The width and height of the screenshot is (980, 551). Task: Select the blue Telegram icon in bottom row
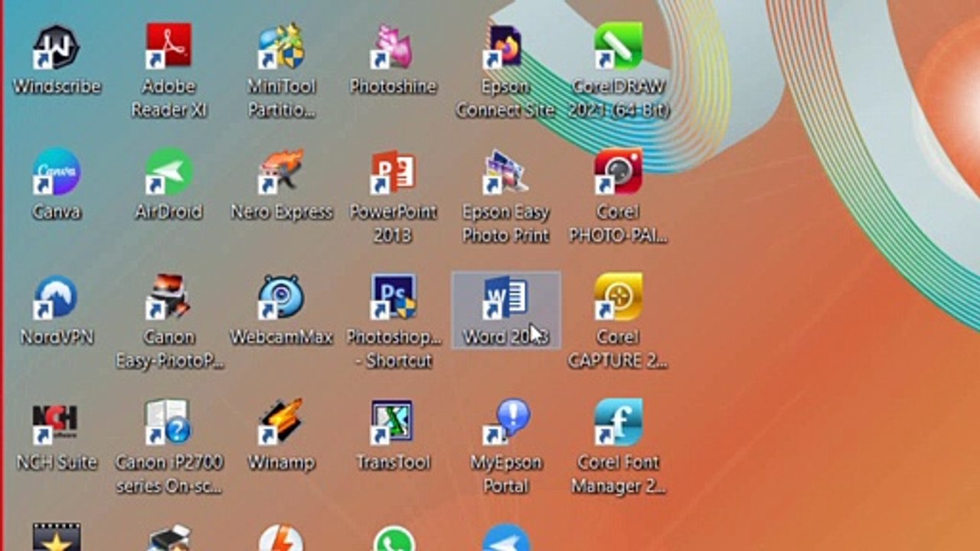coord(506,538)
